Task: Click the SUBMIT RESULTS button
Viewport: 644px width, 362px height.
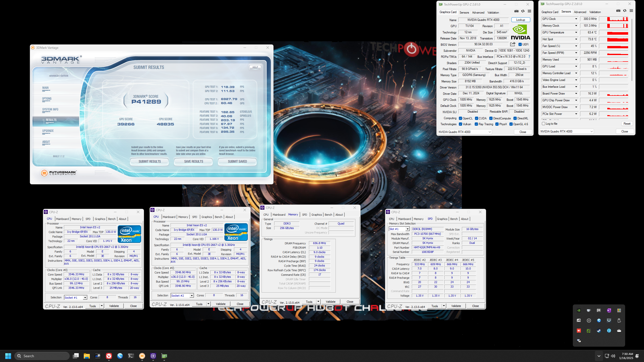Action: (x=149, y=161)
